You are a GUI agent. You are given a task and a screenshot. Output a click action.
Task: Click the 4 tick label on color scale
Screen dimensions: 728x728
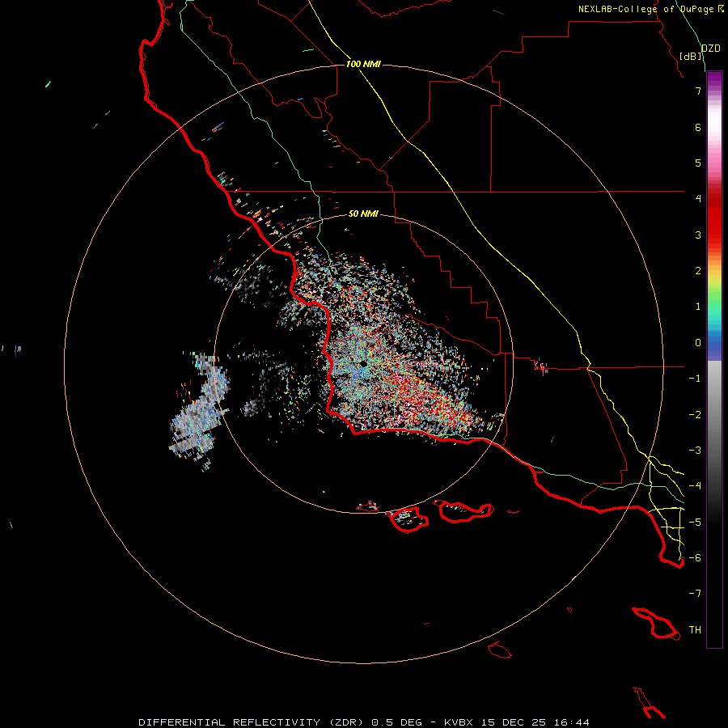coord(698,199)
